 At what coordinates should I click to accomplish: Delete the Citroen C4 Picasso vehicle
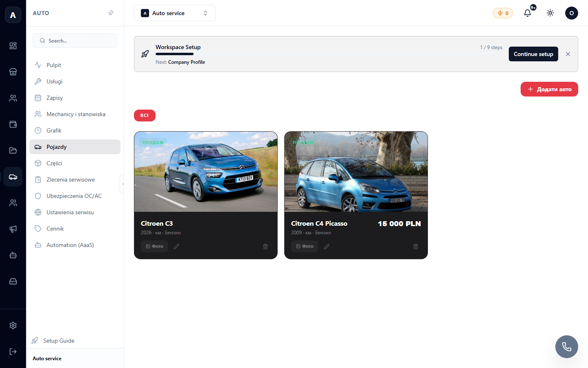point(416,247)
